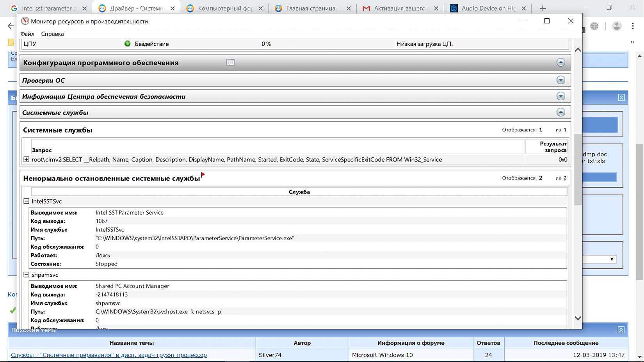Viewport: 644px width, 362px height.
Task: Close the 'Драйвер - Системны' browser tab
Action: point(173,8)
